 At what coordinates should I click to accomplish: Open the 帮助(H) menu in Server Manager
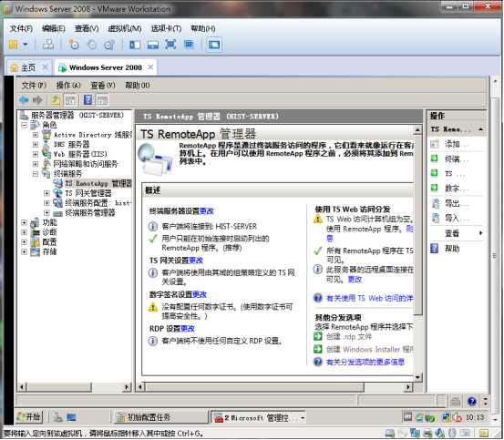[x=138, y=85]
